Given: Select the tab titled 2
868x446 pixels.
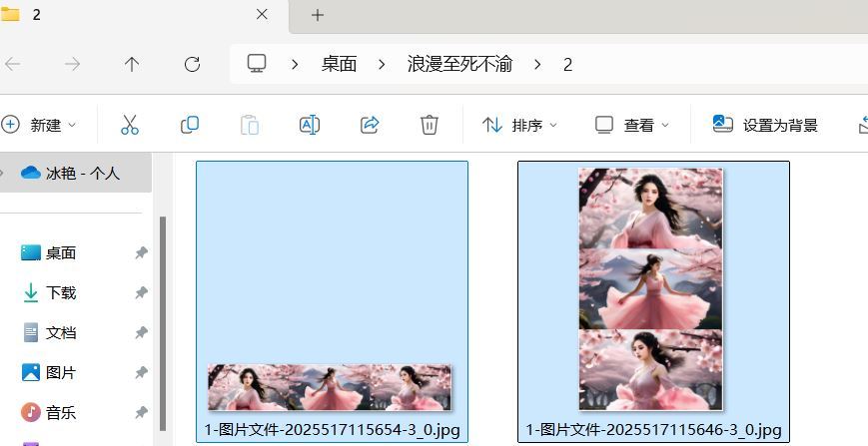Looking at the screenshot, I should (x=143, y=16).
